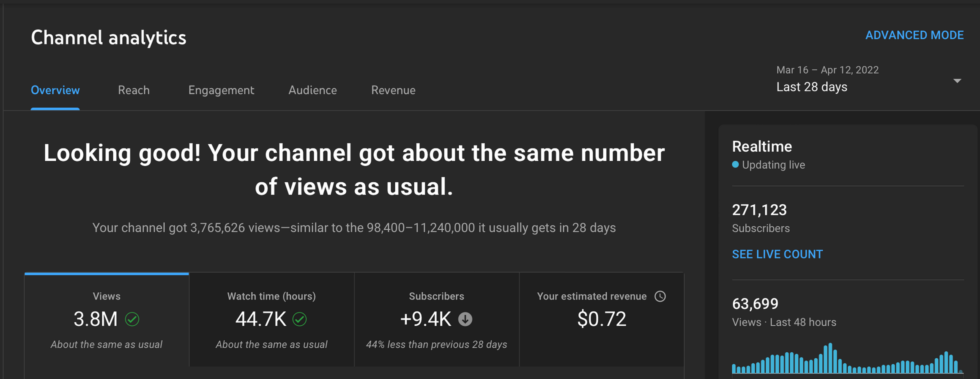The image size is (980, 379).
Task: Click the dropdown caret near the date range
Action: point(957,80)
